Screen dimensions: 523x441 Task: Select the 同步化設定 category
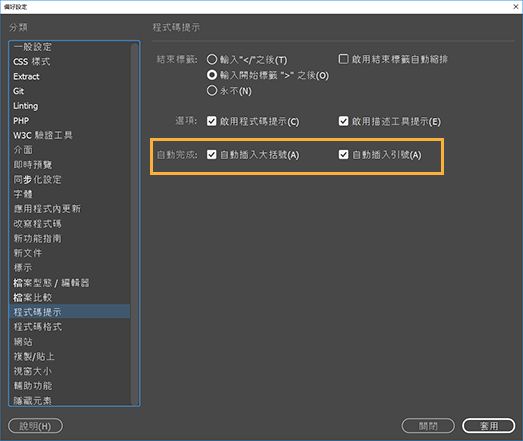(70, 179)
